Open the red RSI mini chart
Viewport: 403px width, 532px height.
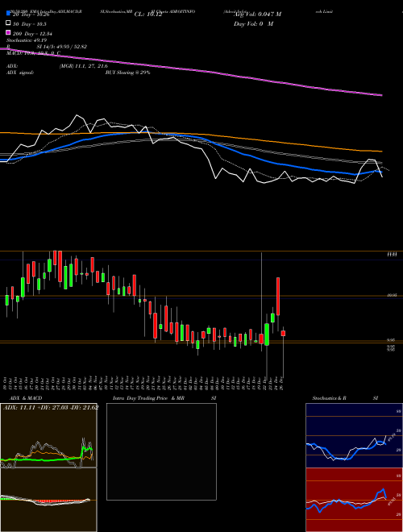[354, 500]
